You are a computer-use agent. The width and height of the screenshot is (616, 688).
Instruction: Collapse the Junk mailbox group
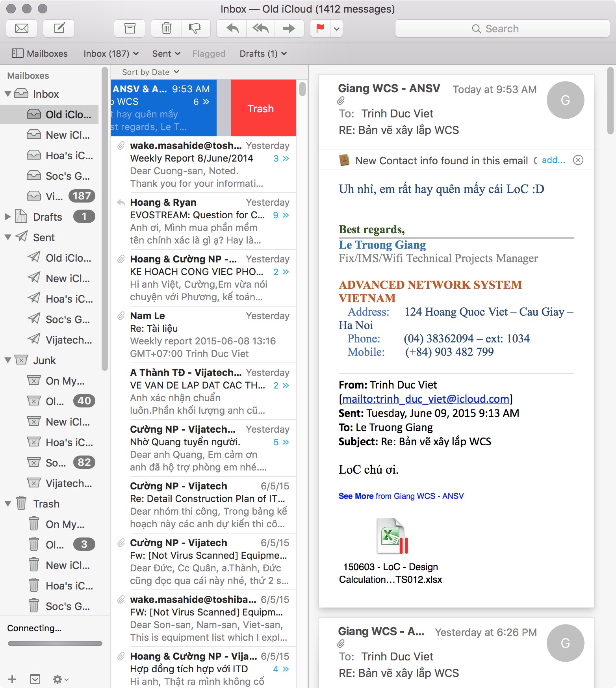(x=8, y=360)
